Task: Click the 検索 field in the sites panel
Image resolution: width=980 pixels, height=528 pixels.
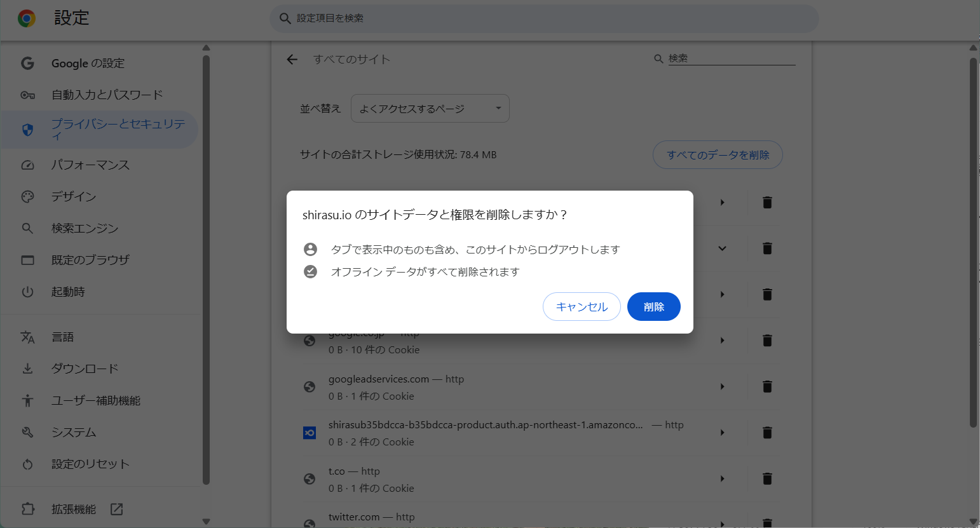Action: click(x=732, y=58)
